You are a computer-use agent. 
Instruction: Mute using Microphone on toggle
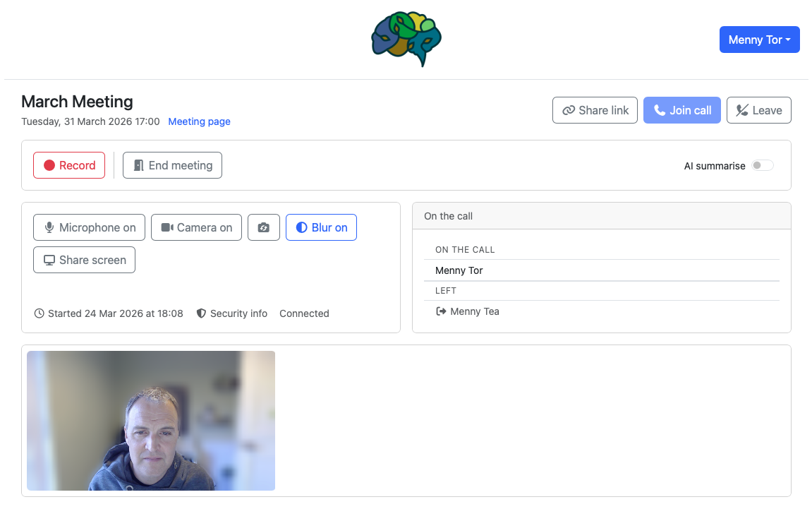click(89, 227)
